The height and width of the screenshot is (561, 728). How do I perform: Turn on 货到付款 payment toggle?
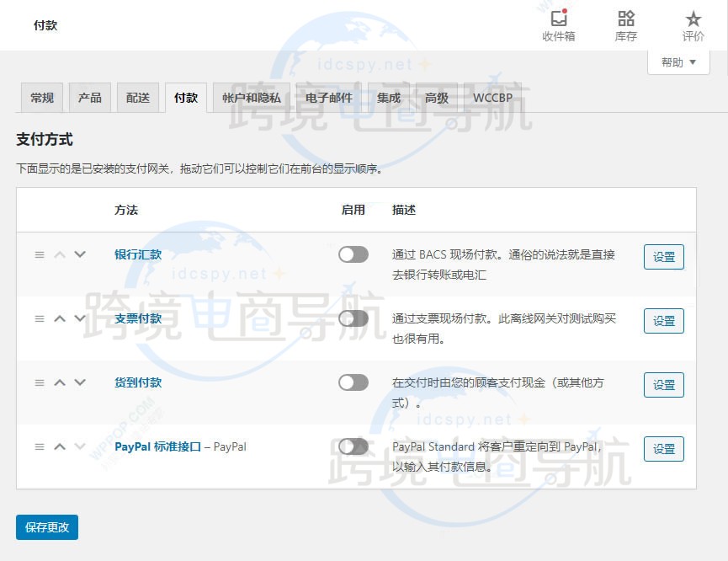click(353, 382)
